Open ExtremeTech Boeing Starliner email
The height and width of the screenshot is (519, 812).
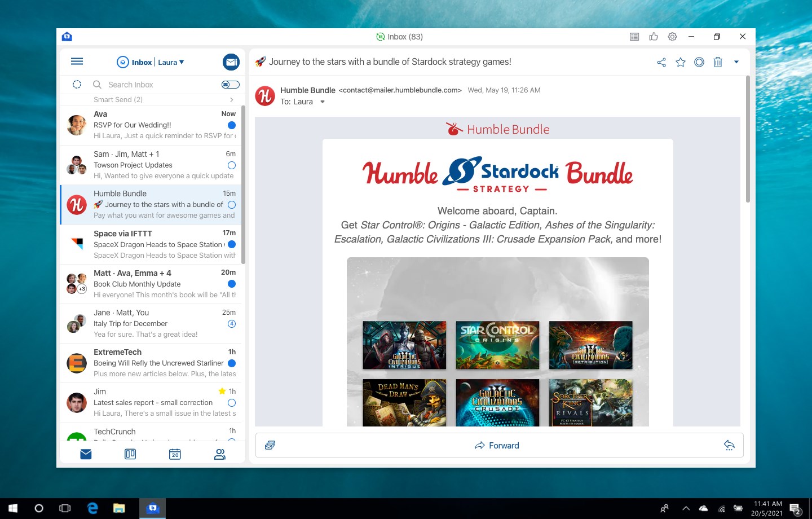point(151,363)
